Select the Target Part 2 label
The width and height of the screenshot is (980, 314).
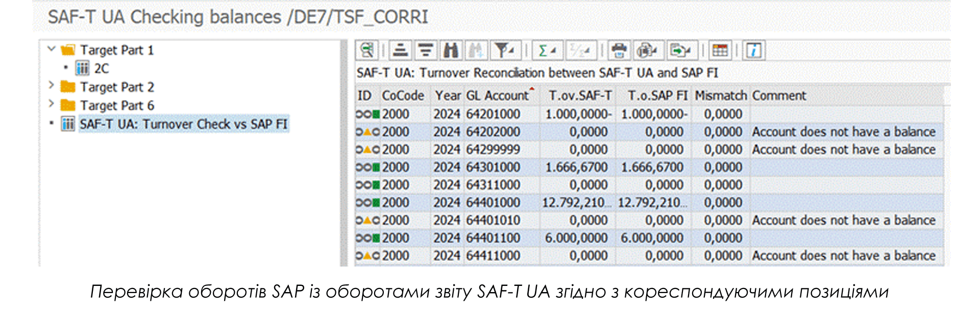(x=117, y=87)
